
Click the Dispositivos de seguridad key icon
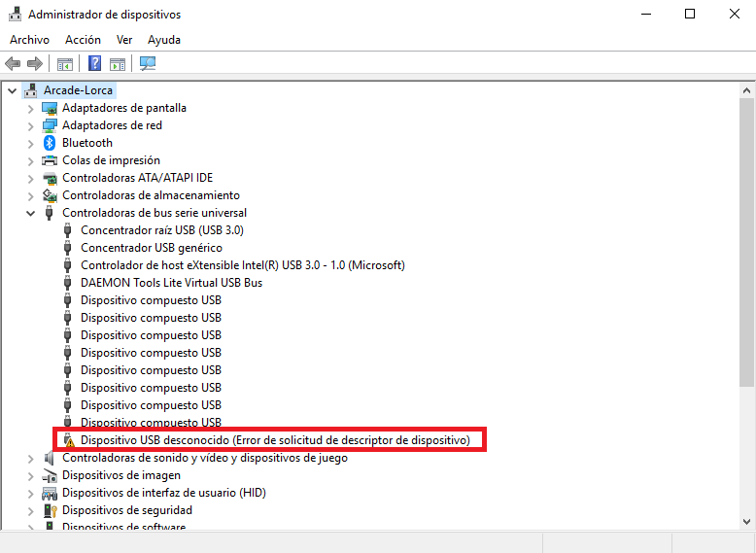(x=51, y=510)
